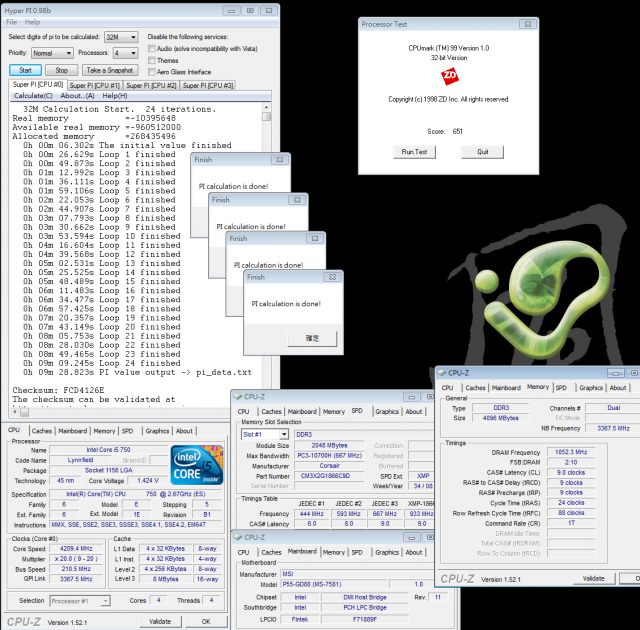Image resolution: width=640 pixels, height=630 pixels.
Task: Click the Super PI horizontal scrollbar left arrow
Action: [15, 412]
